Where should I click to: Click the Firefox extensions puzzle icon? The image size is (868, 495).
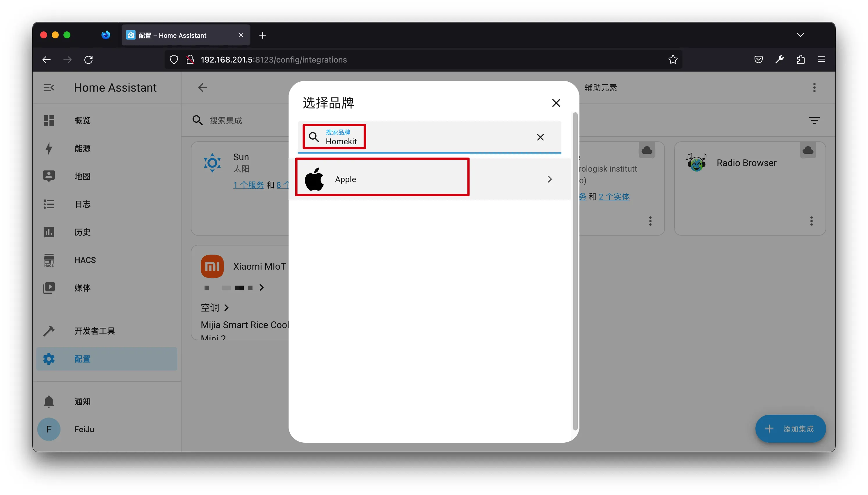[x=800, y=60]
